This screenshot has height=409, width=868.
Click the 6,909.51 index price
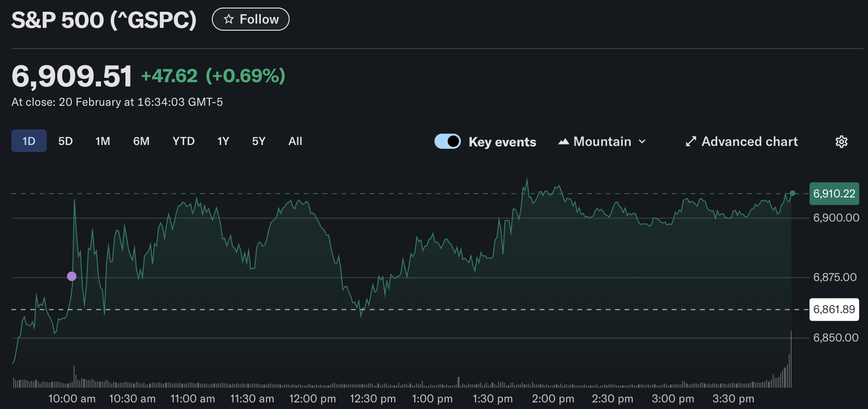(72, 76)
